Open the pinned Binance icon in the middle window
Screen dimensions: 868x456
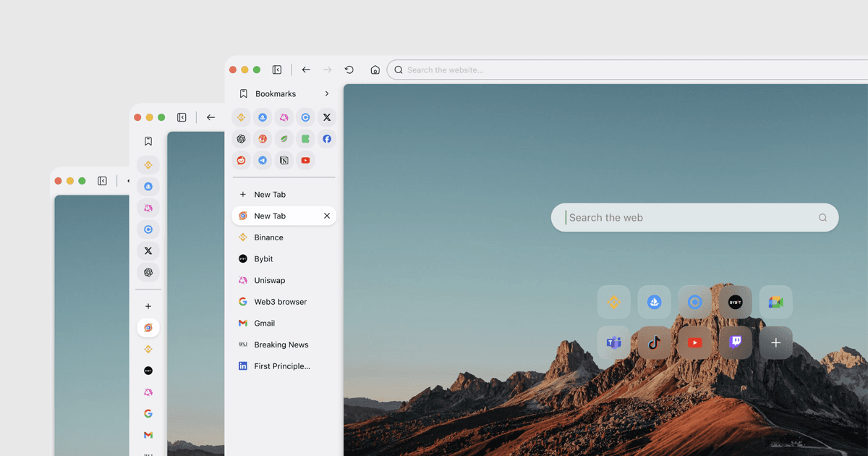click(148, 165)
